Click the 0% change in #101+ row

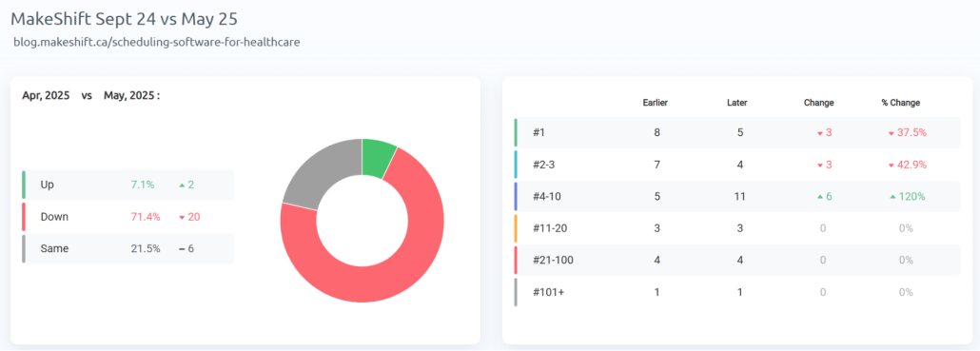pos(906,292)
